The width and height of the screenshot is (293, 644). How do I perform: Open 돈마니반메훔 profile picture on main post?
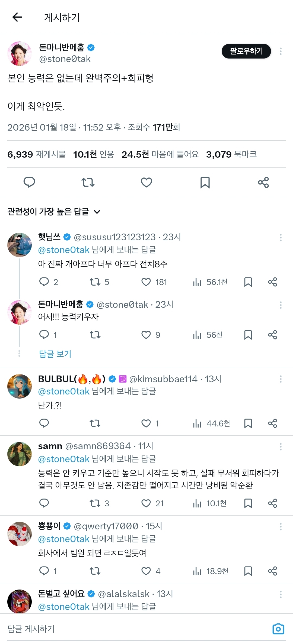(20, 53)
